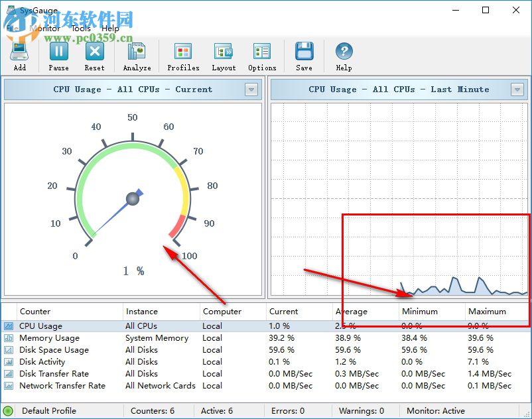The width and height of the screenshot is (532, 419).
Task: Sort by the Maximum column header
Action: (497, 311)
